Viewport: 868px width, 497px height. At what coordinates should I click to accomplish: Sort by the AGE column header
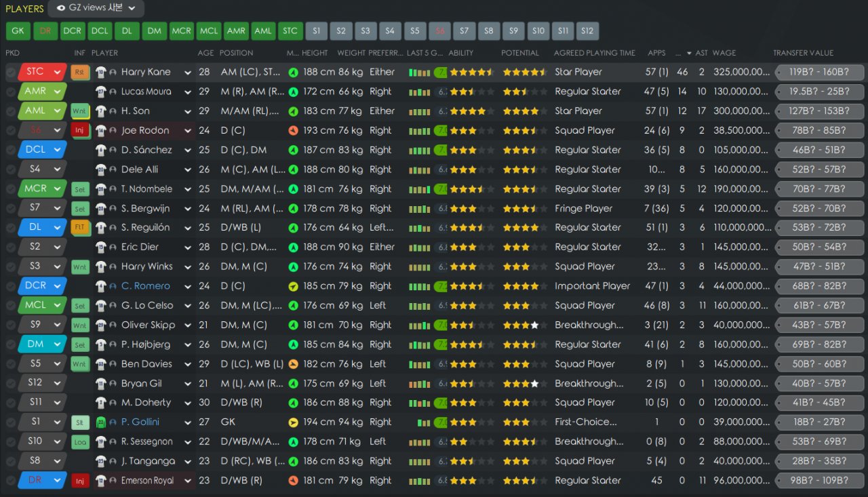(206, 53)
